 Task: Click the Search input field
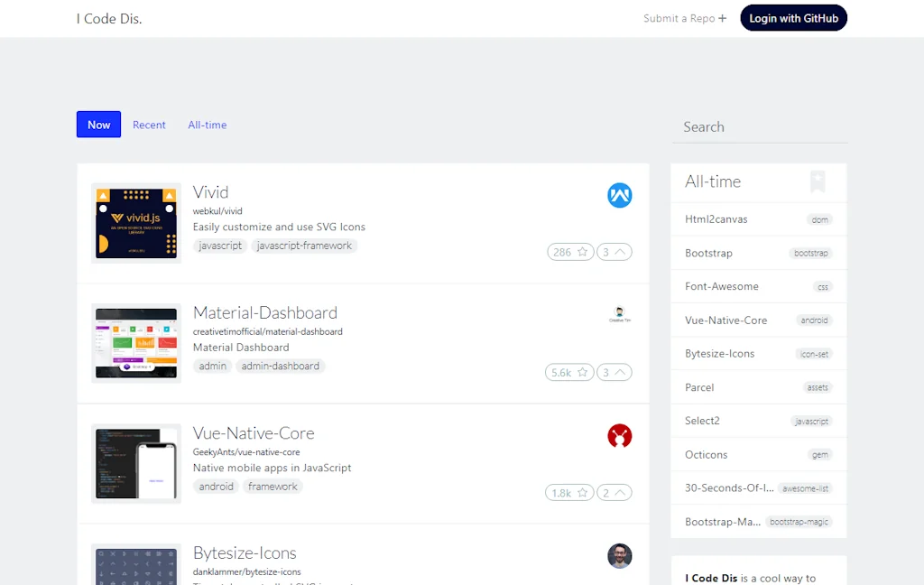pos(759,127)
